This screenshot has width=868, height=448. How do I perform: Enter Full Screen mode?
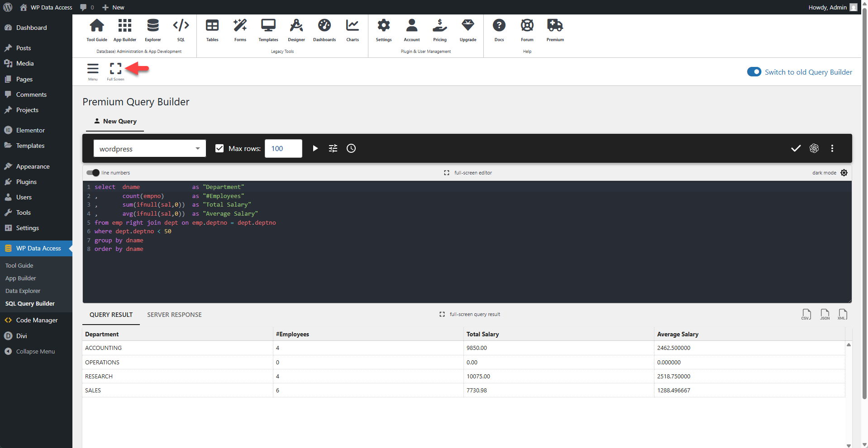(x=115, y=68)
